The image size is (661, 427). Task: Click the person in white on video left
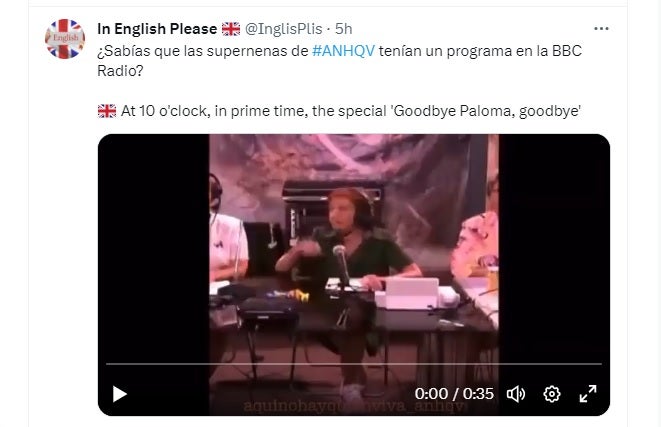click(228, 236)
